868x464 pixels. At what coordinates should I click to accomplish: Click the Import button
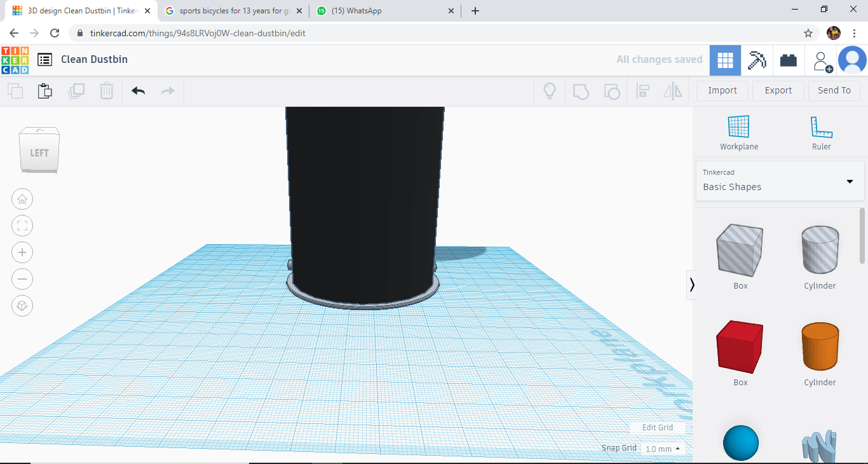coord(722,90)
